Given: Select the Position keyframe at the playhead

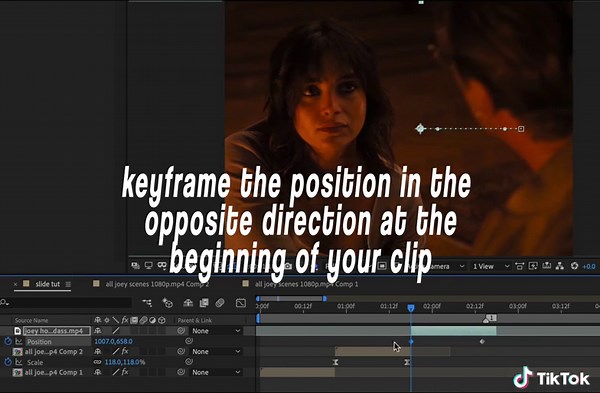Looking at the screenshot, I should tap(412, 341).
